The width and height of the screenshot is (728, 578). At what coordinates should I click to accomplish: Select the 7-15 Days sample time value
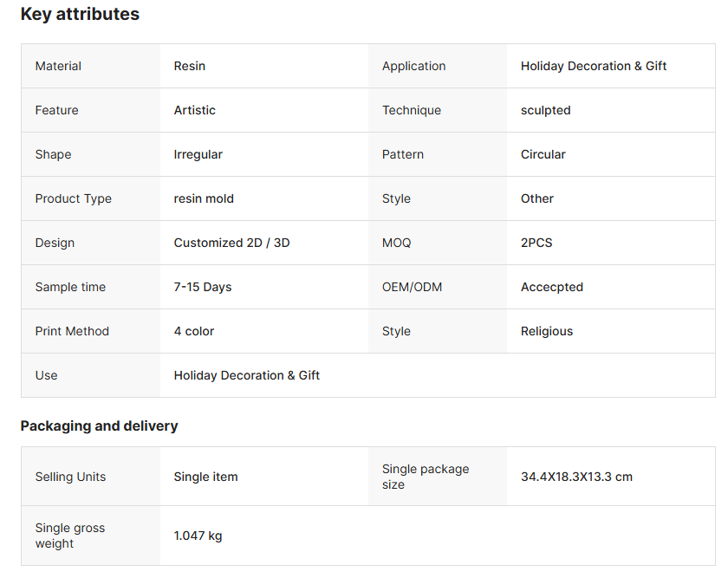[x=203, y=287]
